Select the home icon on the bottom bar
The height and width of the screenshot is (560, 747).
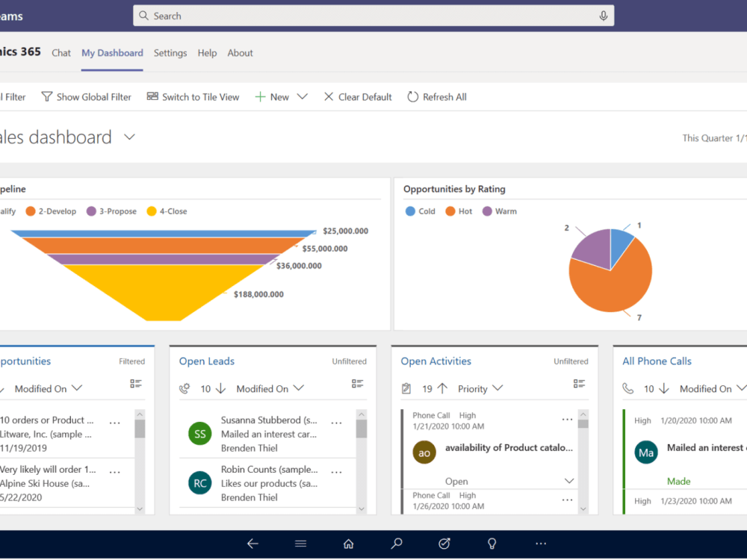348,544
